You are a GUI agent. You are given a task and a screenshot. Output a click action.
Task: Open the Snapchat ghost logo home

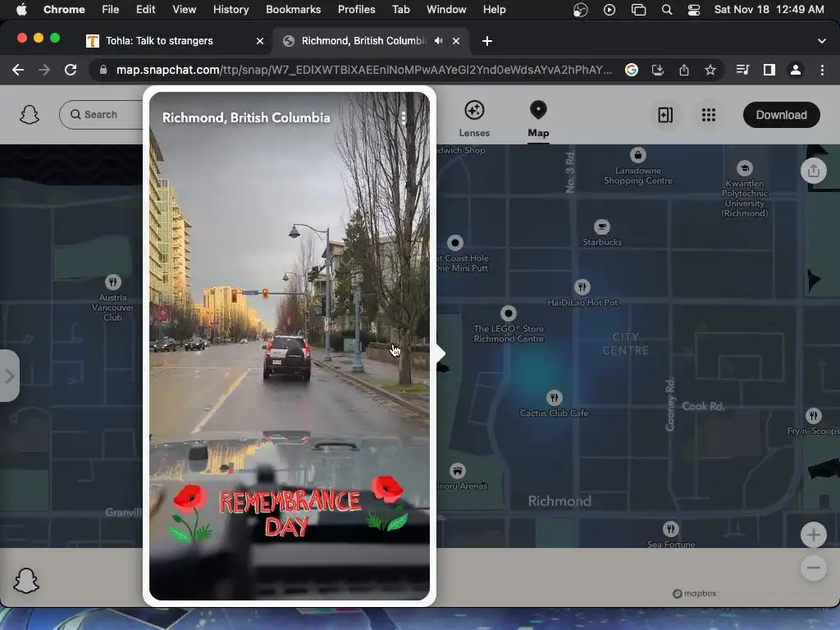(30, 115)
